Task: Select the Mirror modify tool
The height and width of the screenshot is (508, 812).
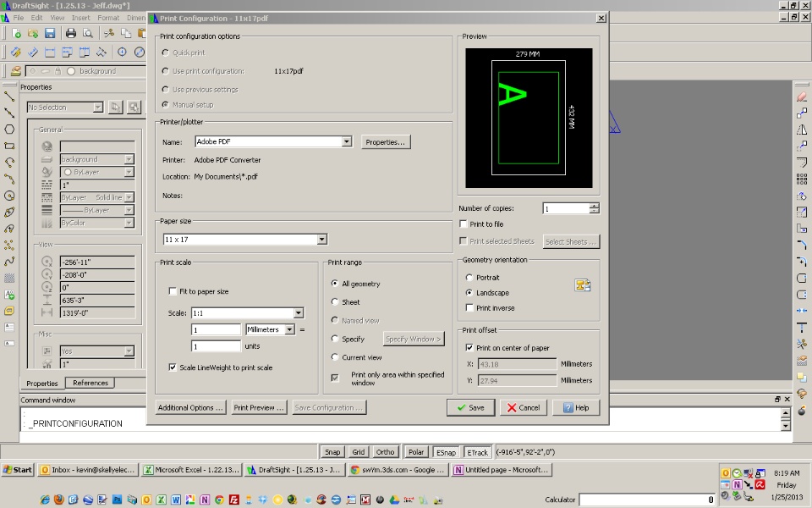Action: click(x=802, y=130)
